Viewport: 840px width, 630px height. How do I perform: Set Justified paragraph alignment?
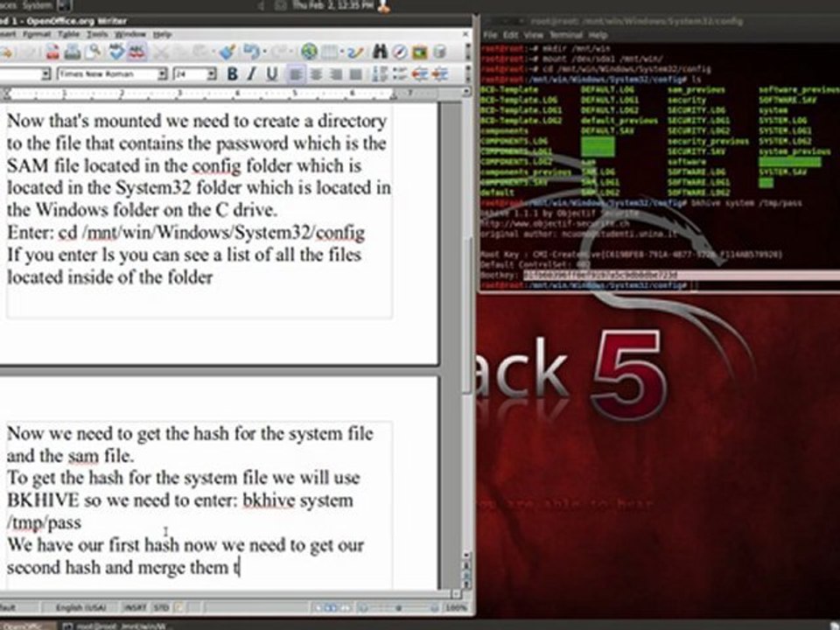[x=355, y=73]
